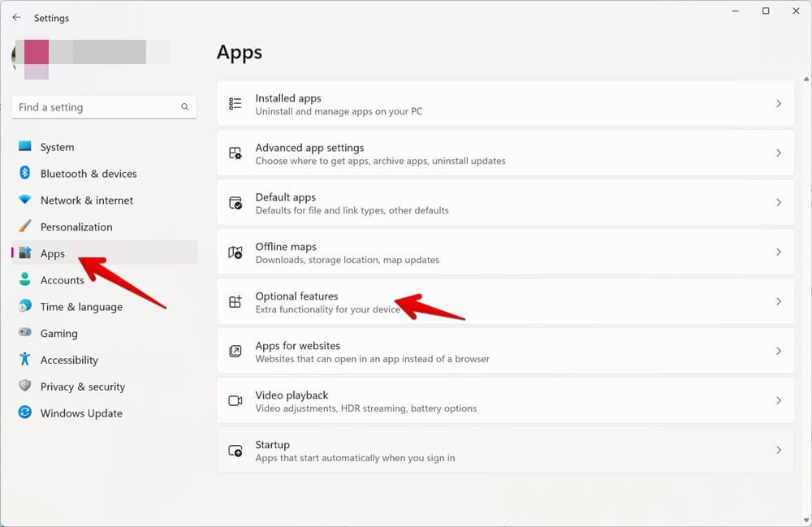Click the Time & language globe icon

(25, 306)
